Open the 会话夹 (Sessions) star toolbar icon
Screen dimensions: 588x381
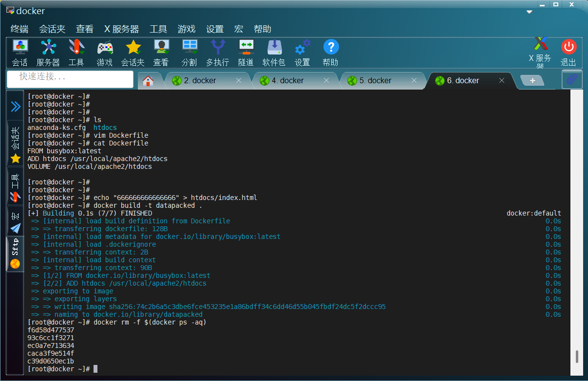pyautogui.click(x=133, y=53)
